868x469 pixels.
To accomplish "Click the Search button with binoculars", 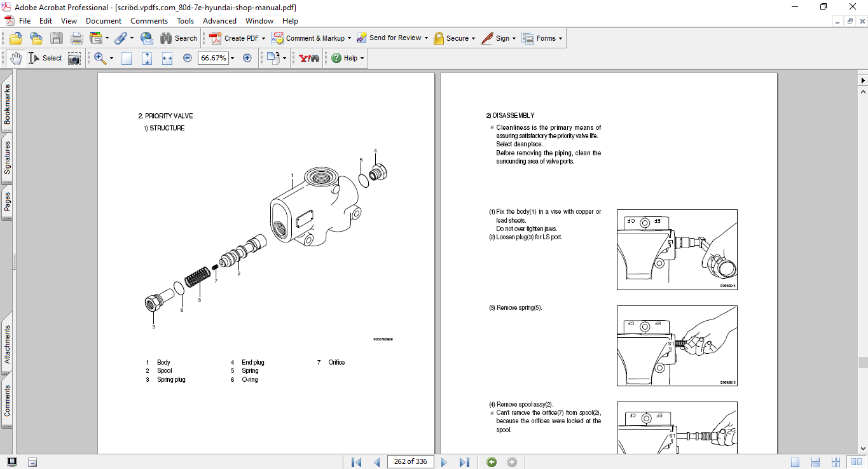I will (x=179, y=38).
